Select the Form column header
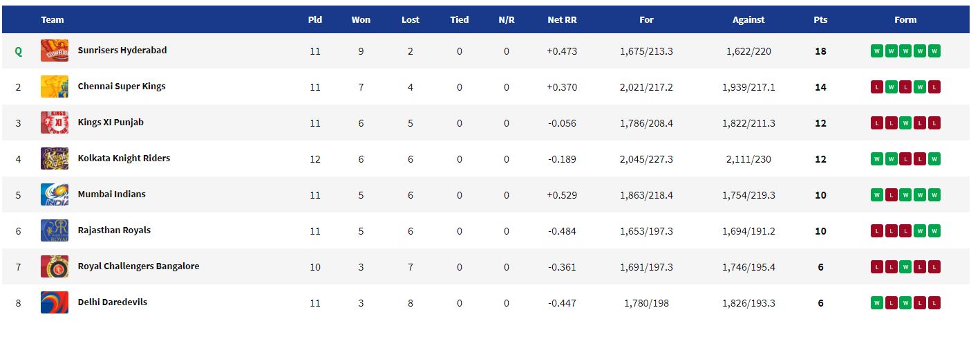This screenshot has height=346, width=980. [x=905, y=20]
